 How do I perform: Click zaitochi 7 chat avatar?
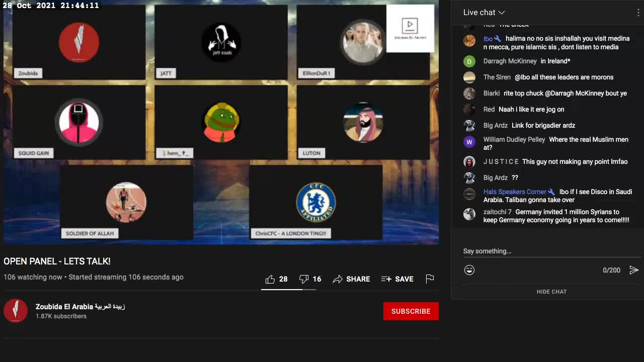[x=469, y=214]
